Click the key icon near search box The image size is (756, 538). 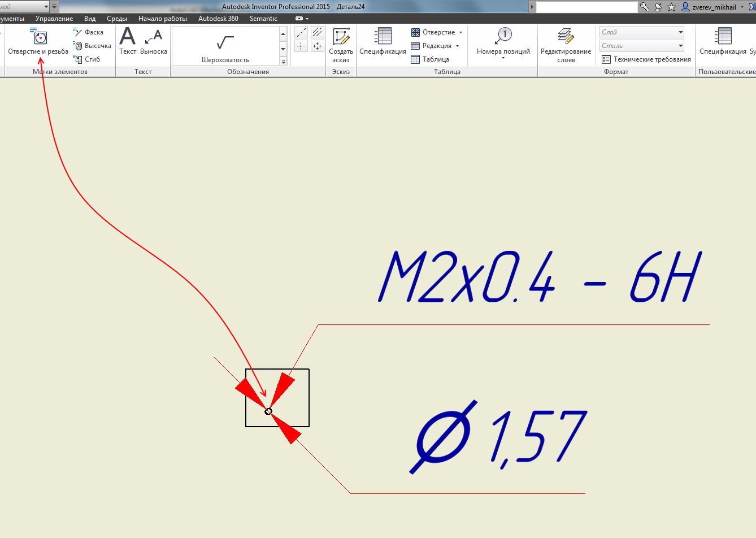tap(644, 7)
